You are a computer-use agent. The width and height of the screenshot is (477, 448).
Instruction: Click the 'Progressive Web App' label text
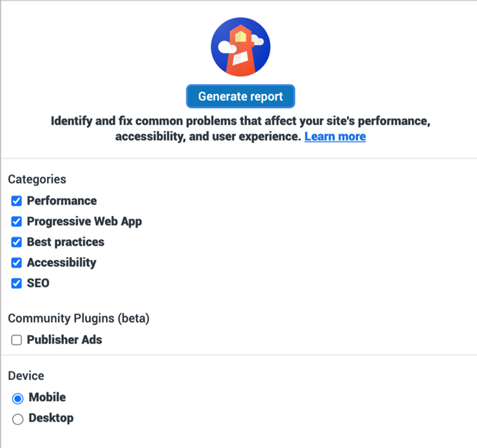tap(84, 221)
